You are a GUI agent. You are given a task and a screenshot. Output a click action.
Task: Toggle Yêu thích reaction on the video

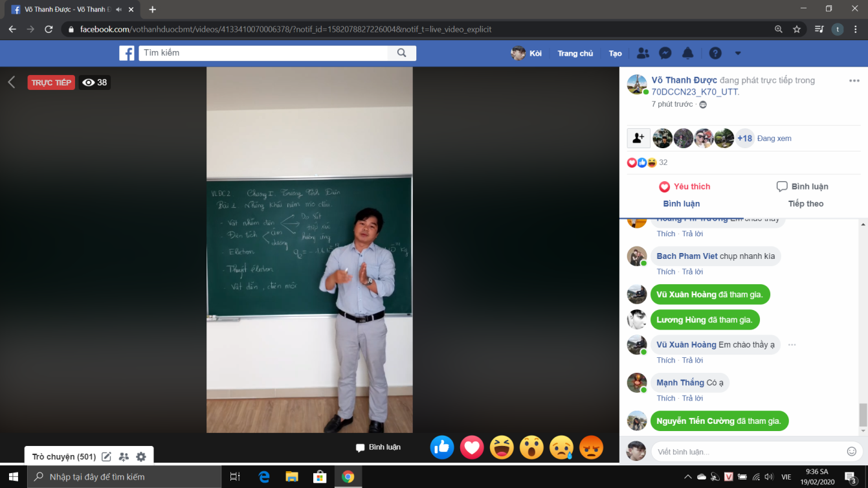coord(684,186)
